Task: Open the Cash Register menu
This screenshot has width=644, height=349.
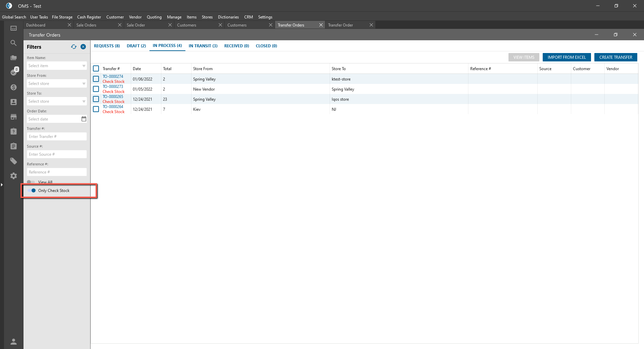Action: click(x=89, y=17)
